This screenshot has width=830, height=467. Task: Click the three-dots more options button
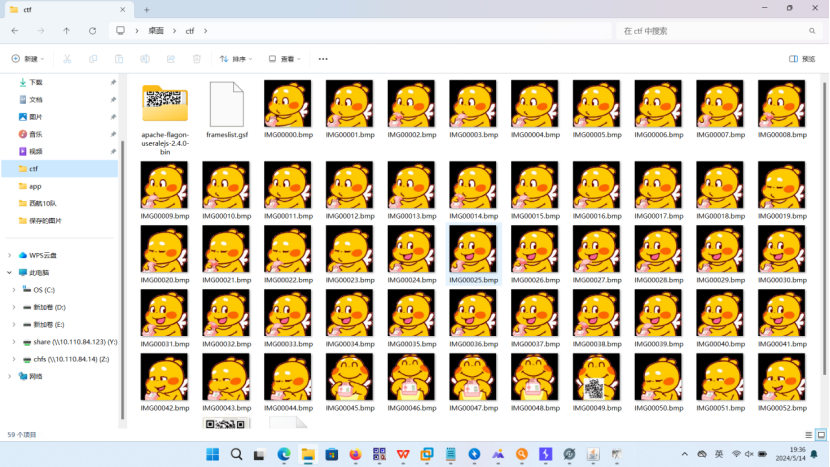[x=323, y=59]
